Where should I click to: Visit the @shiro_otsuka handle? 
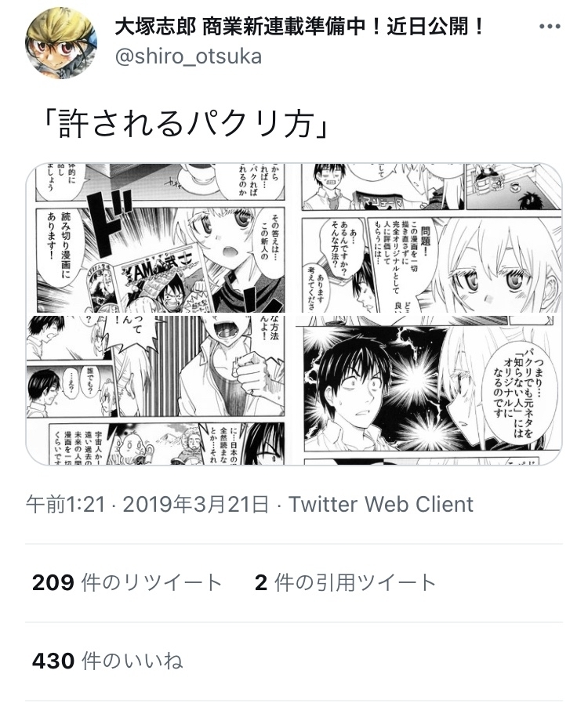pos(188,57)
